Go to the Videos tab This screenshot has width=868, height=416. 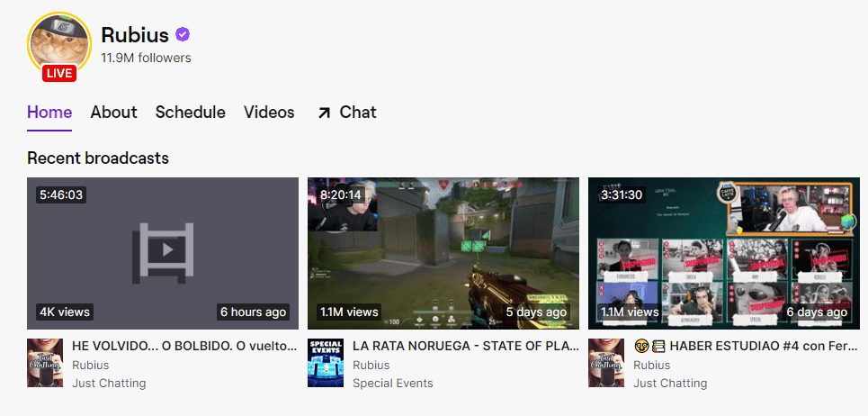tap(269, 113)
